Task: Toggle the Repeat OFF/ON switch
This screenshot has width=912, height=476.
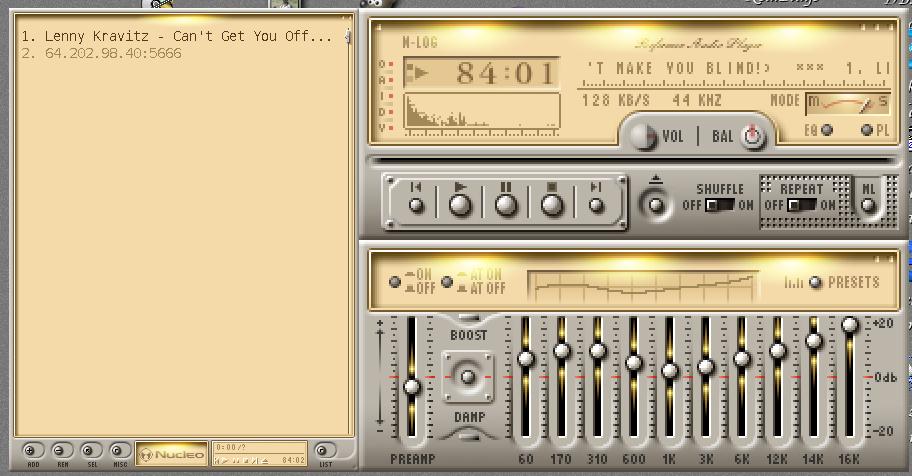Action: click(801, 205)
